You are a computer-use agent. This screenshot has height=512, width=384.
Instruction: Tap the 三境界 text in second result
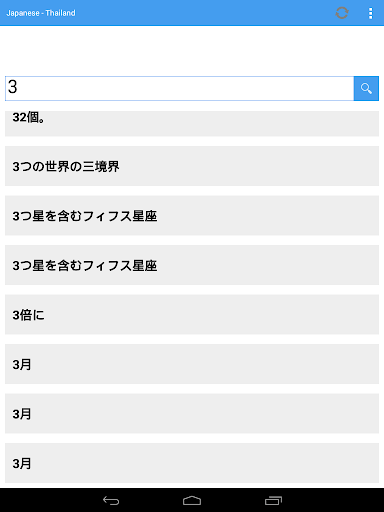[101, 166]
